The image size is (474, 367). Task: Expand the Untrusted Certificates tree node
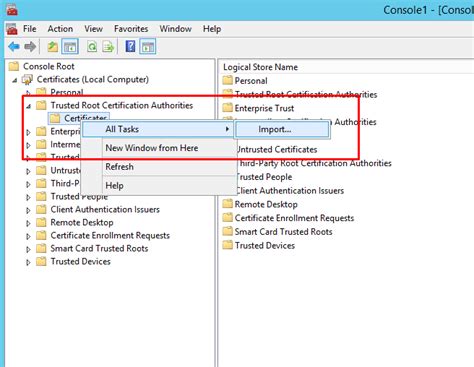(28, 171)
